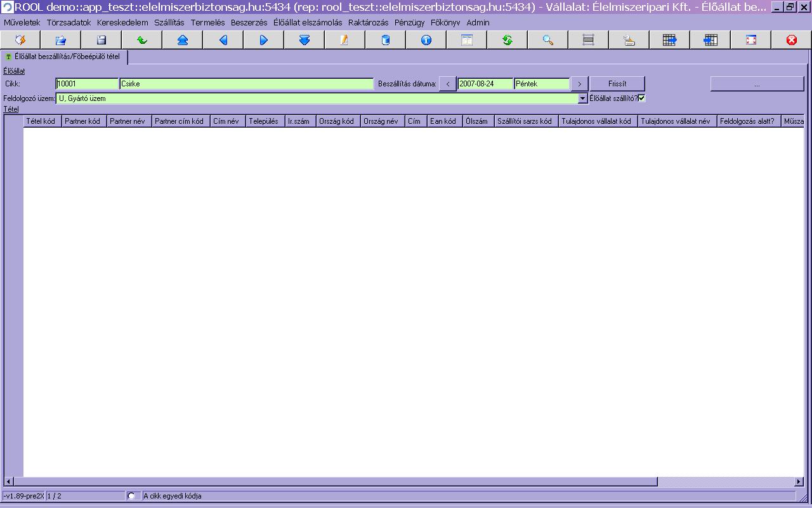
Task: Open the Beszerzés menu
Action: [249, 22]
